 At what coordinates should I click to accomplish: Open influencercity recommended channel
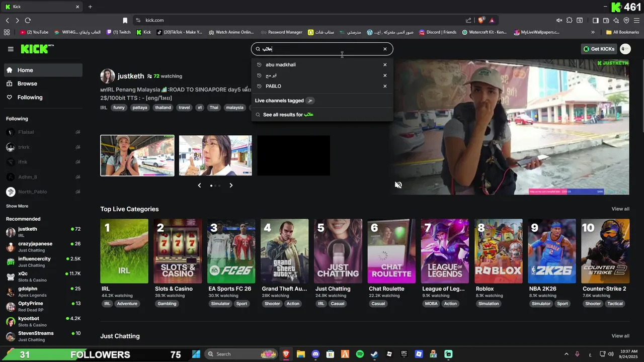(43, 261)
